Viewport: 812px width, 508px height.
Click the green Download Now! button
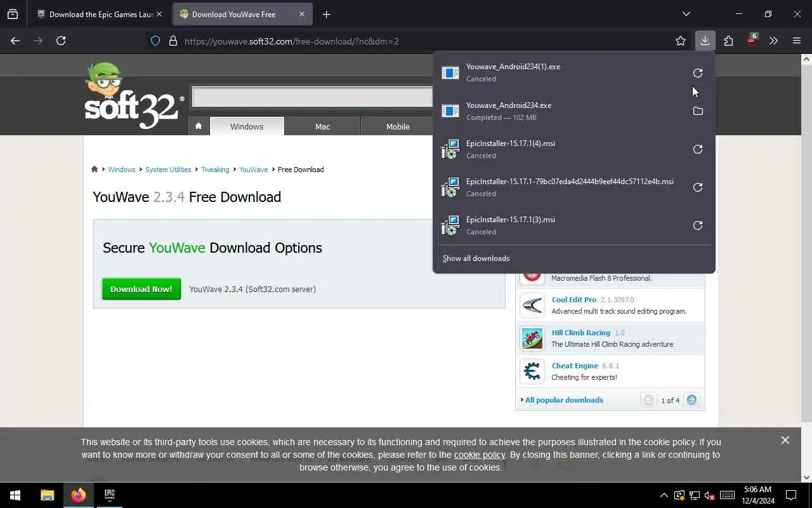[141, 289]
